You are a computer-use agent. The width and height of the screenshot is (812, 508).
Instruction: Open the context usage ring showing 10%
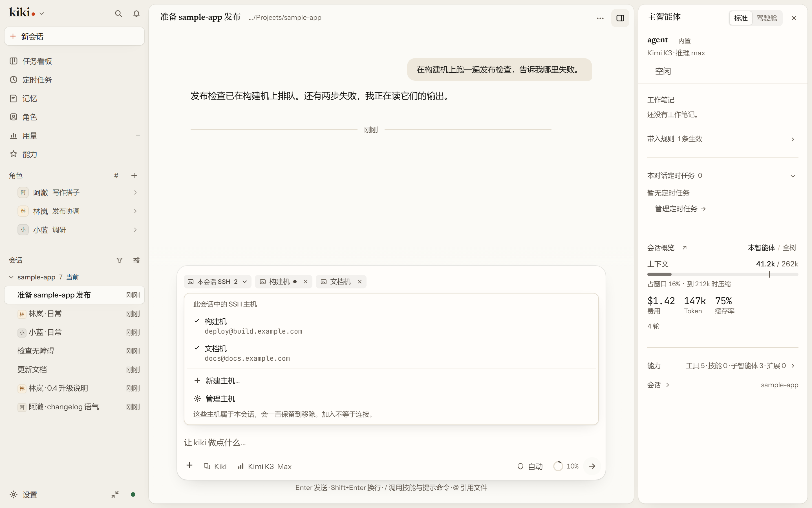click(x=566, y=466)
